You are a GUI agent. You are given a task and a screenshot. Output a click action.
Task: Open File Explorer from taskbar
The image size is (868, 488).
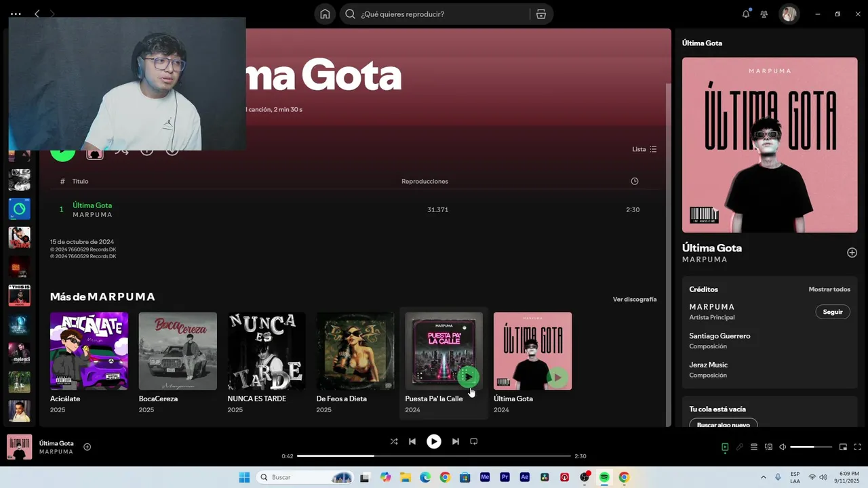(x=405, y=477)
